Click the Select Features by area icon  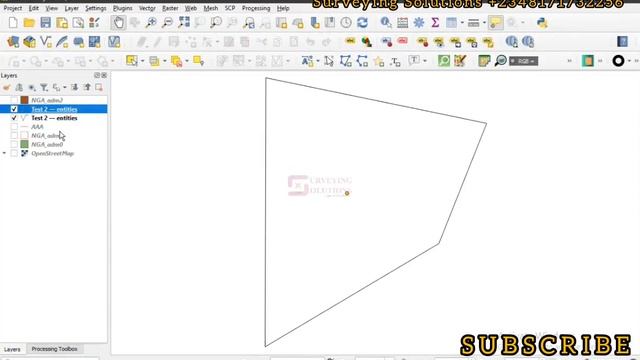(x=131, y=61)
